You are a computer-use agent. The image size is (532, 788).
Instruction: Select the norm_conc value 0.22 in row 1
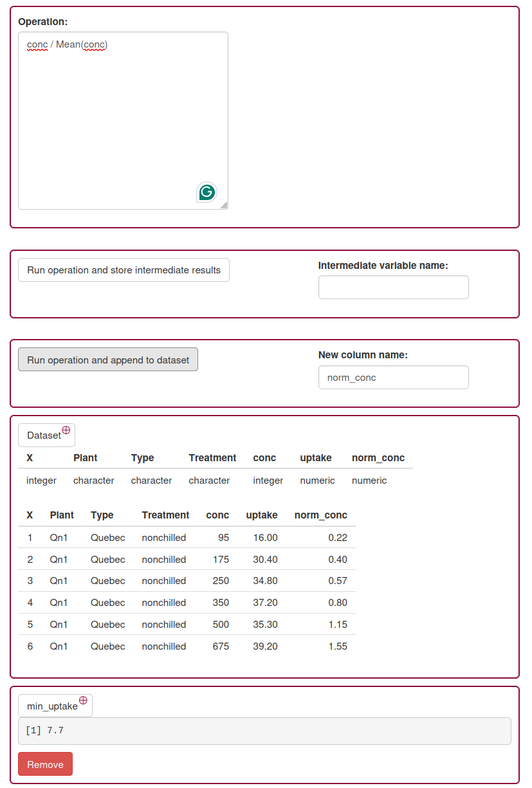337,538
